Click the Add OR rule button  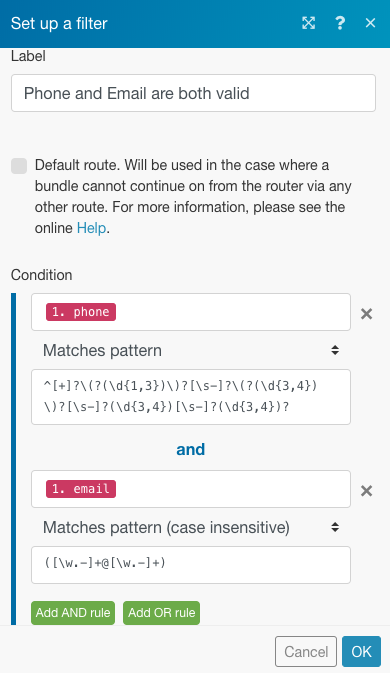161,612
